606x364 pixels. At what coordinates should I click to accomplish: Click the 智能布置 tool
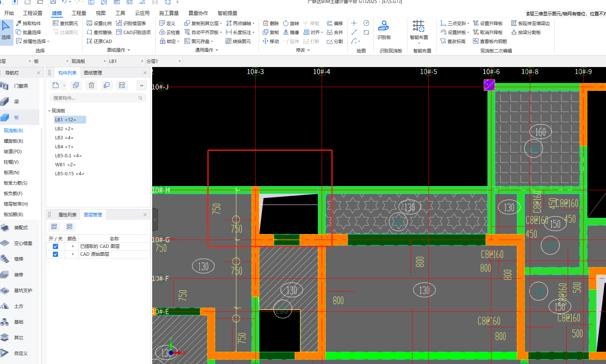tap(419, 30)
